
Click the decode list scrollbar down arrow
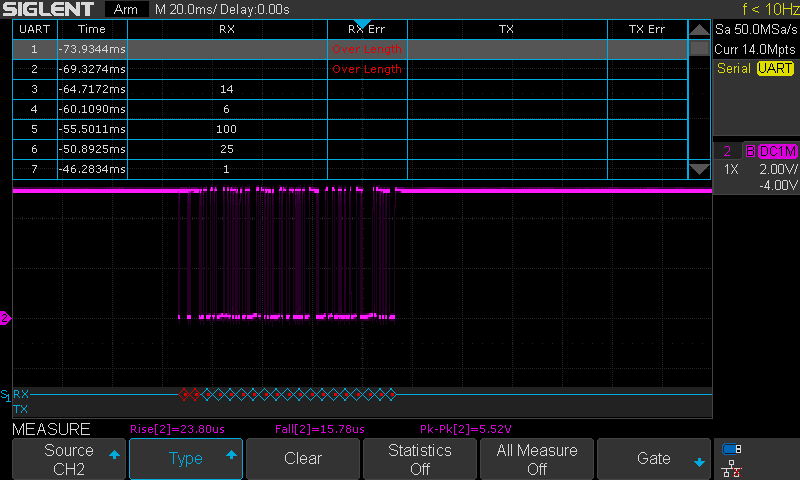[x=700, y=169]
